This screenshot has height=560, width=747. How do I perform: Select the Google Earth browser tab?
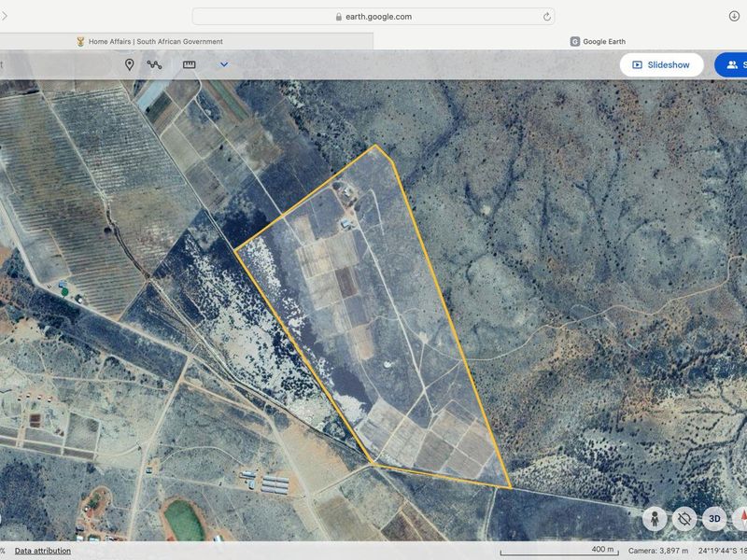pyautogui.click(x=598, y=41)
